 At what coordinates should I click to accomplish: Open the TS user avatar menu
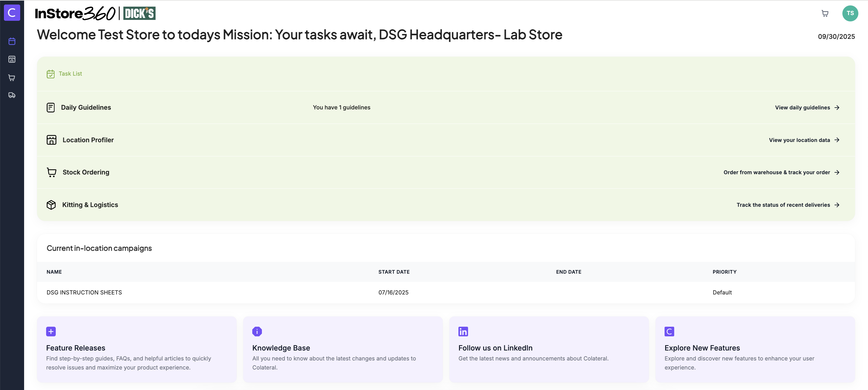850,14
